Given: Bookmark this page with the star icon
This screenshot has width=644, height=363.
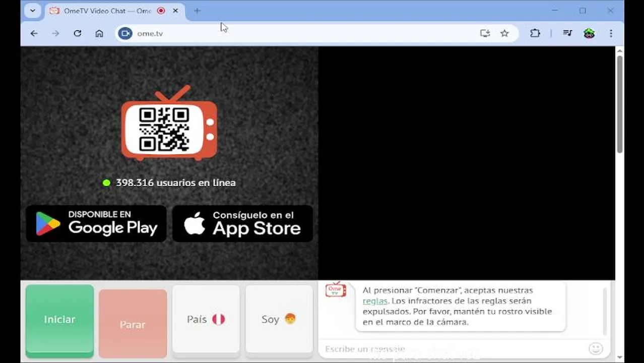Looking at the screenshot, I should 504,33.
